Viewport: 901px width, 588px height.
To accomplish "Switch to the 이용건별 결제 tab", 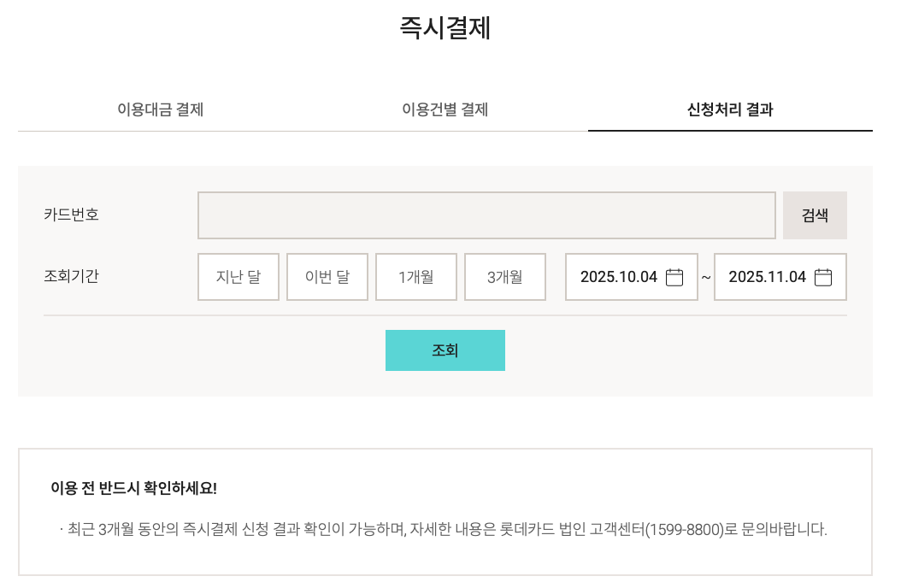I will 445,109.
